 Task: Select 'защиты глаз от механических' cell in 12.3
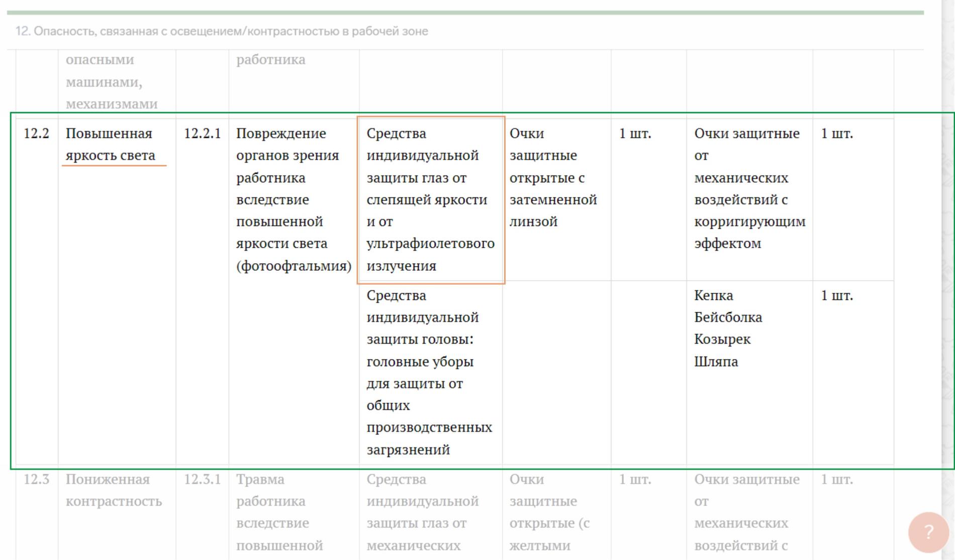pyautogui.click(x=431, y=512)
